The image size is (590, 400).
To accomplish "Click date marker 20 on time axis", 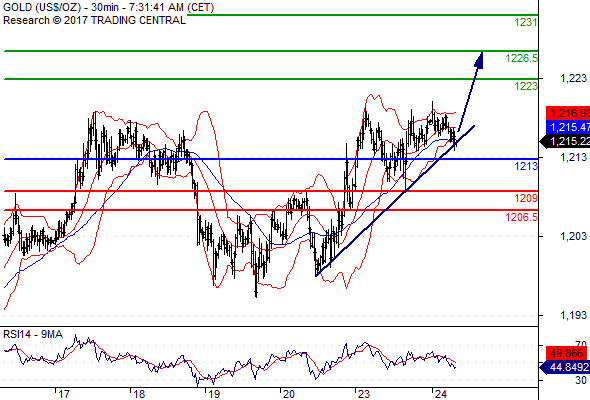I will click(289, 394).
